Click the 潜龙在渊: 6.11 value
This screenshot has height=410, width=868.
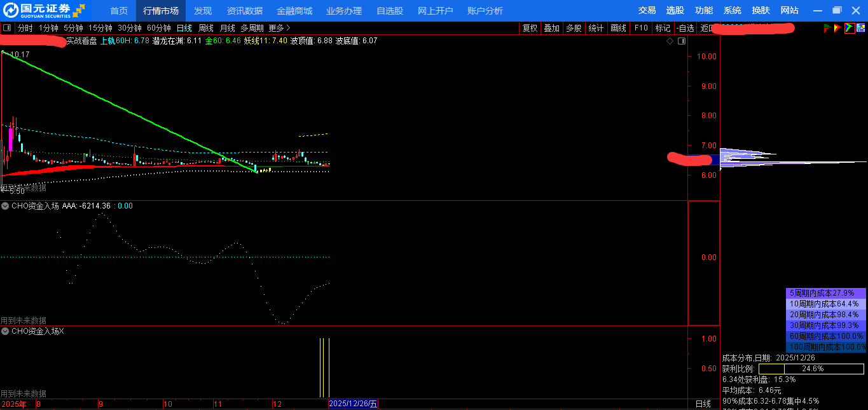(x=177, y=41)
